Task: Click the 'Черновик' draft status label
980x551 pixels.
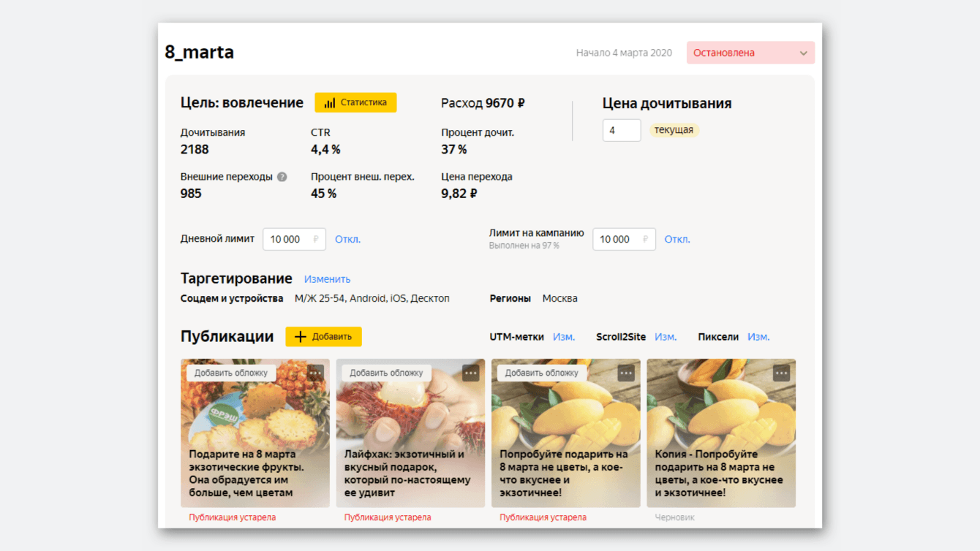Action: coord(675,517)
